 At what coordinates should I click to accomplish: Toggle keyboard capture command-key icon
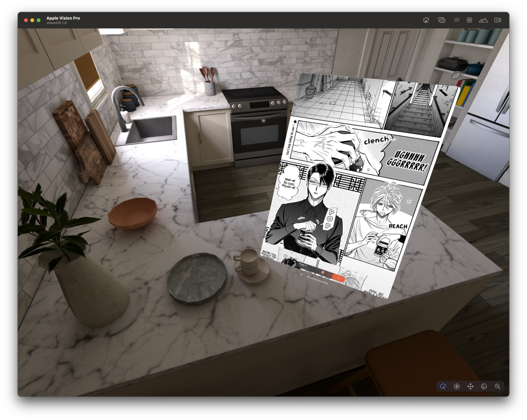(x=469, y=20)
